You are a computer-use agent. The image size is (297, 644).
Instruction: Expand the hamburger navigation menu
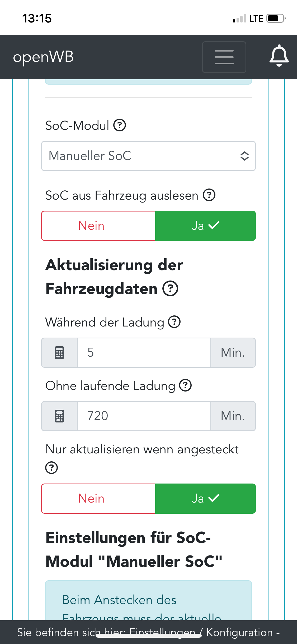(x=224, y=57)
